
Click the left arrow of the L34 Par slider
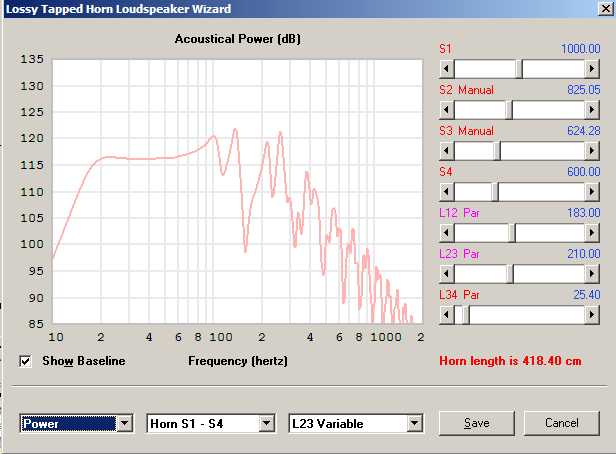447,315
